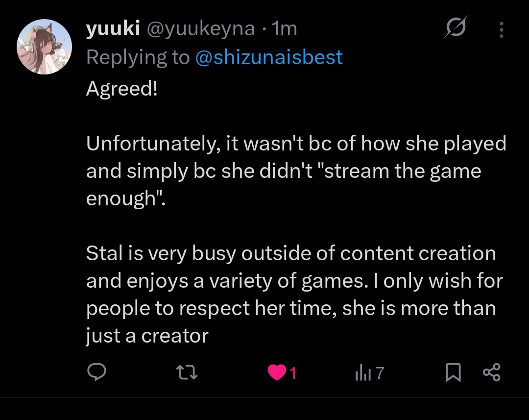Click the like count number 1
Screen dimensions: 529x420
click(293, 374)
